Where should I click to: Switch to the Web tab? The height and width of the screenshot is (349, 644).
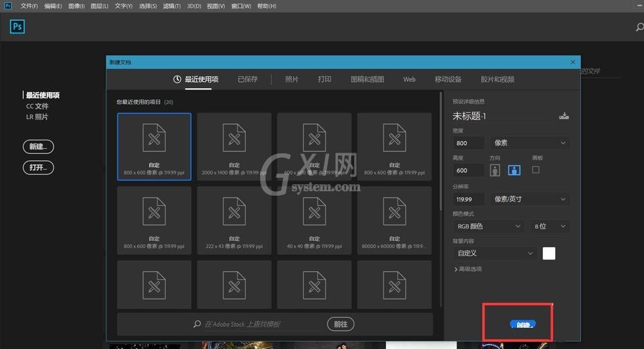pos(409,79)
